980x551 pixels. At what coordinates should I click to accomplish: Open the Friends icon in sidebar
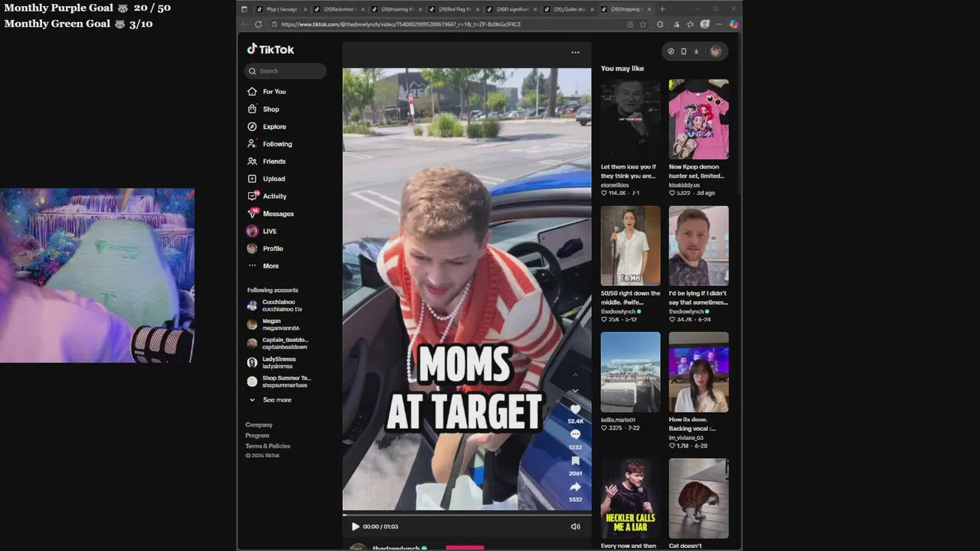(252, 161)
